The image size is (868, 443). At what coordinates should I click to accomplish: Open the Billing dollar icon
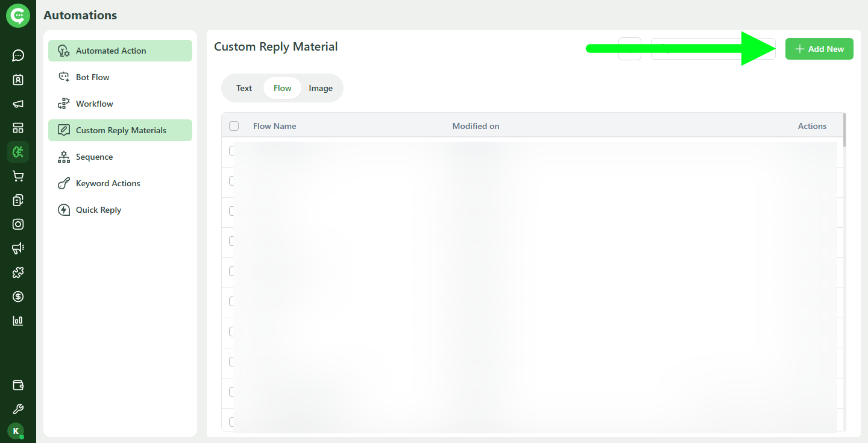coord(18,297)
